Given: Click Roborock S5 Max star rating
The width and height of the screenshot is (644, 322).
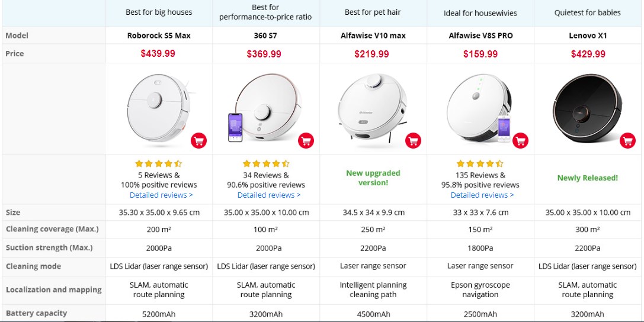Looking at the screenshot, I should (159, 164).
